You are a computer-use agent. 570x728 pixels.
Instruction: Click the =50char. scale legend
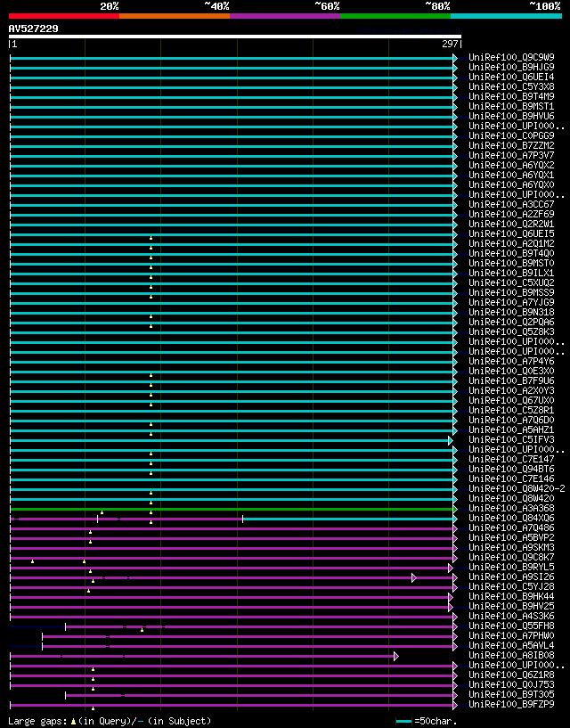click(x=427, y=721)
